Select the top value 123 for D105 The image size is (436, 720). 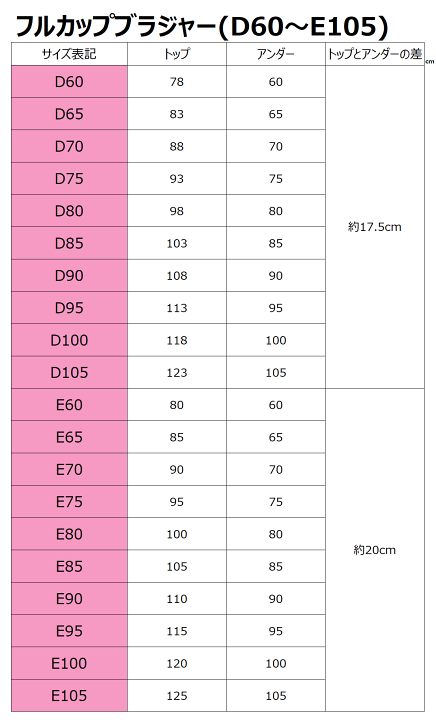pos(177,372)
